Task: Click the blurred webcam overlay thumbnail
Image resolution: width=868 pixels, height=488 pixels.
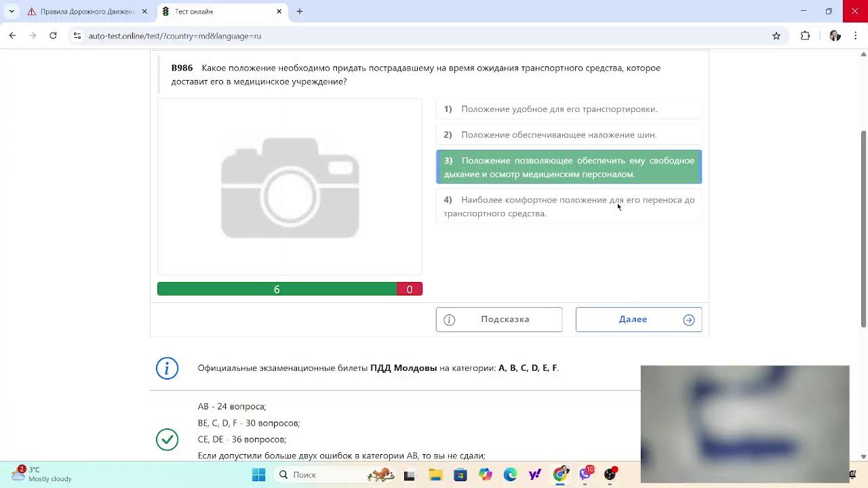Action: [745, 424]
